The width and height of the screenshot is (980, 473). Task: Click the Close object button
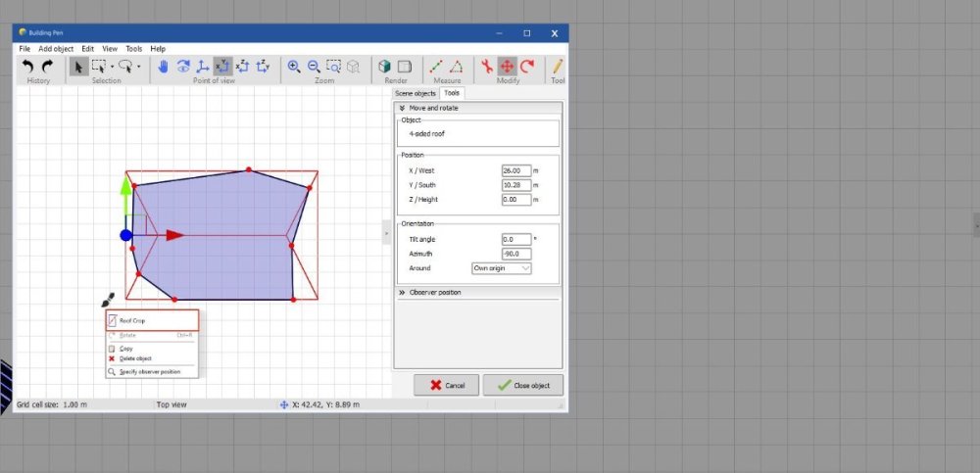pos(522,385)
